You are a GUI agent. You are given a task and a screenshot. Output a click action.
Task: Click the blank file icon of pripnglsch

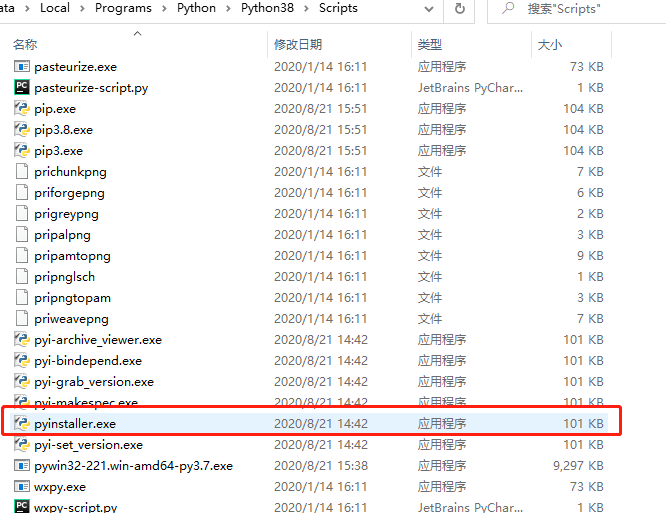[22, 276]
